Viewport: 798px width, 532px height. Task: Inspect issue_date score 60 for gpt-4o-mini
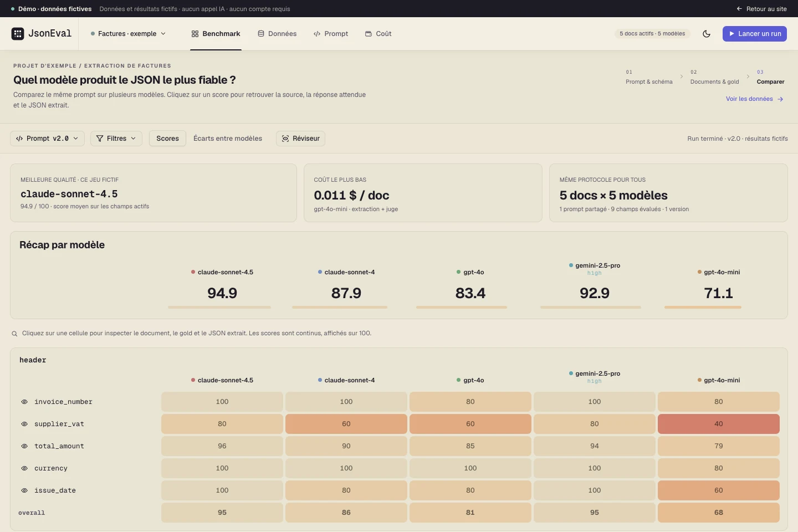[x=719, y=490]
